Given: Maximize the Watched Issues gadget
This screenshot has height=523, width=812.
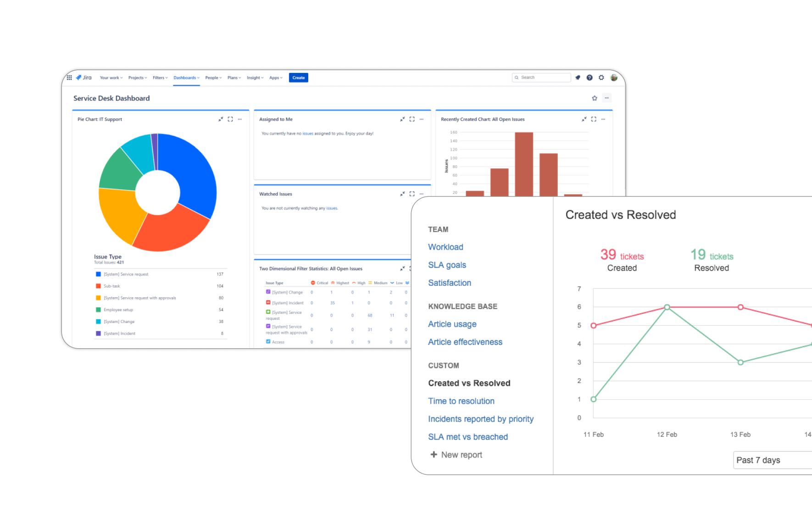Looking at the screenshot, I should pyautogui.click(x=412, y=194).
